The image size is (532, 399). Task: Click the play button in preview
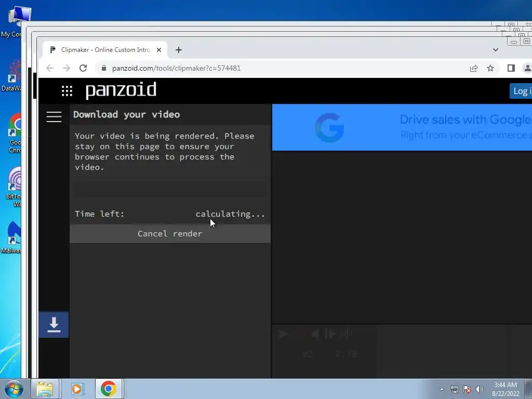click(x=284, y=334)
